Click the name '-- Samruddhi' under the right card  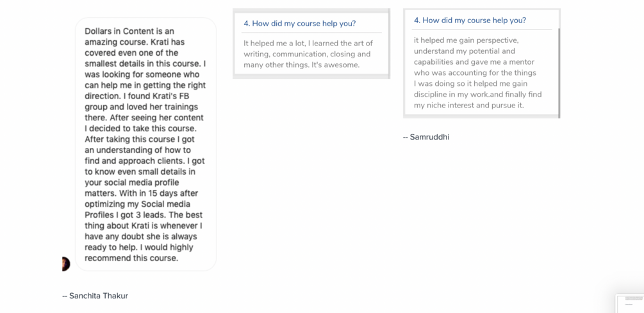pos(426,137)
